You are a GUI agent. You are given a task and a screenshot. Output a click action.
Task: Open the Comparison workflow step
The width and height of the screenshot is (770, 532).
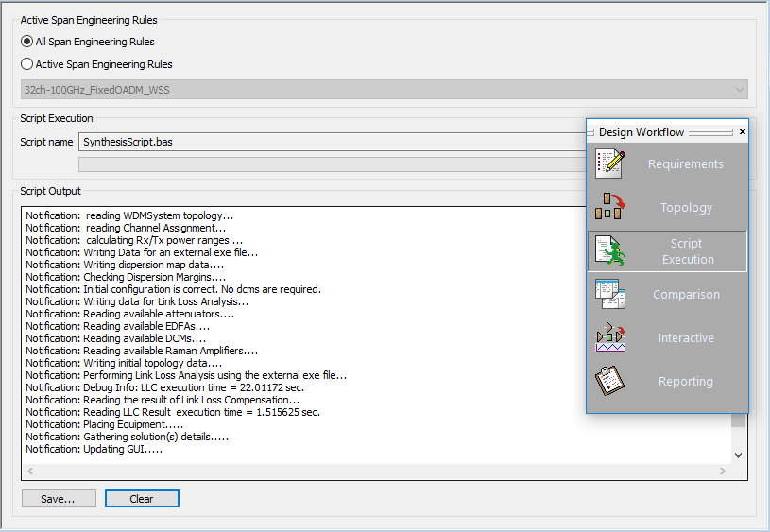(x=686, y=294)
